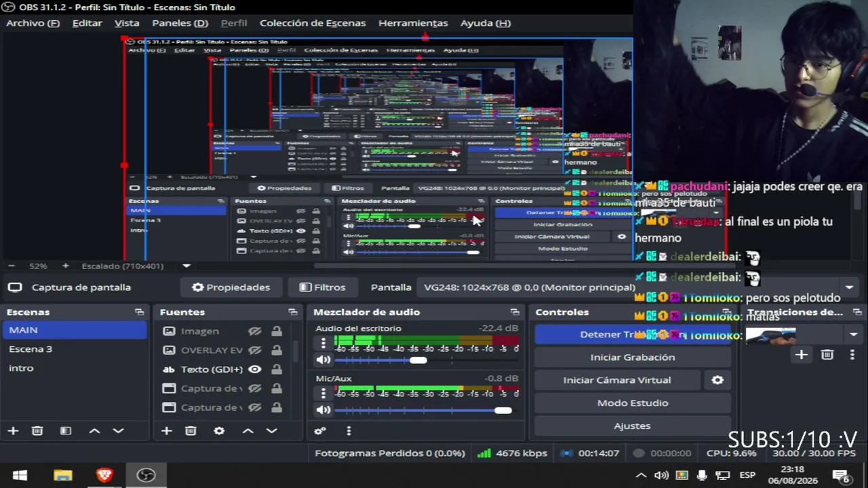Viewport: 868px width, 488px height.
Task: Move the selected scene up
Action: click(x=94, y=430)
